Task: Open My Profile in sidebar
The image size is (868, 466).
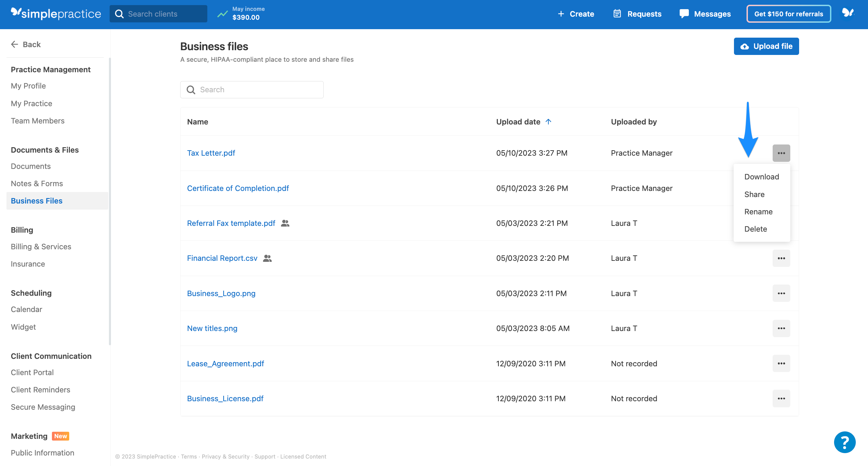Action: [28, 86]
